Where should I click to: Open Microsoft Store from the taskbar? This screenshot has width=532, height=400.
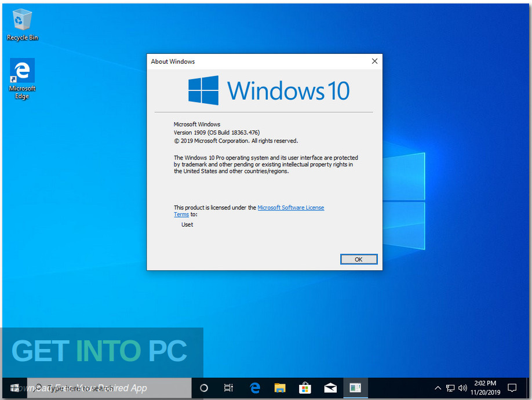[x=305, y=387]
